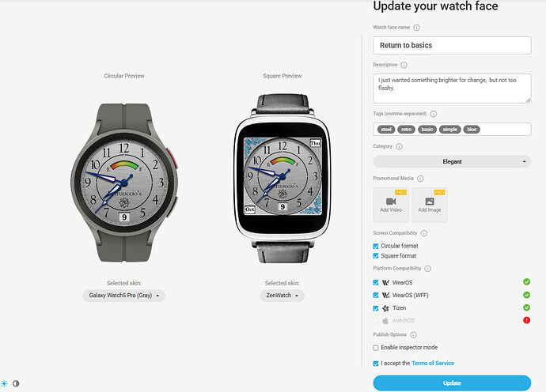Image resolution: width=546 pixels, height=392 pixels.
Task: Click red watchOS error status icon
Action: (x=526, y=320)
